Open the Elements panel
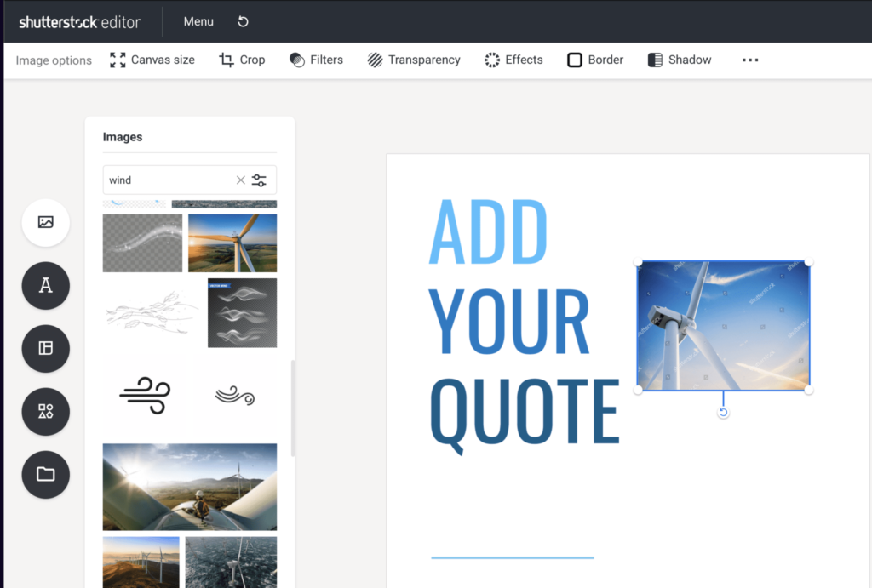This screenshot has width=872, height=588. [45, 411]
